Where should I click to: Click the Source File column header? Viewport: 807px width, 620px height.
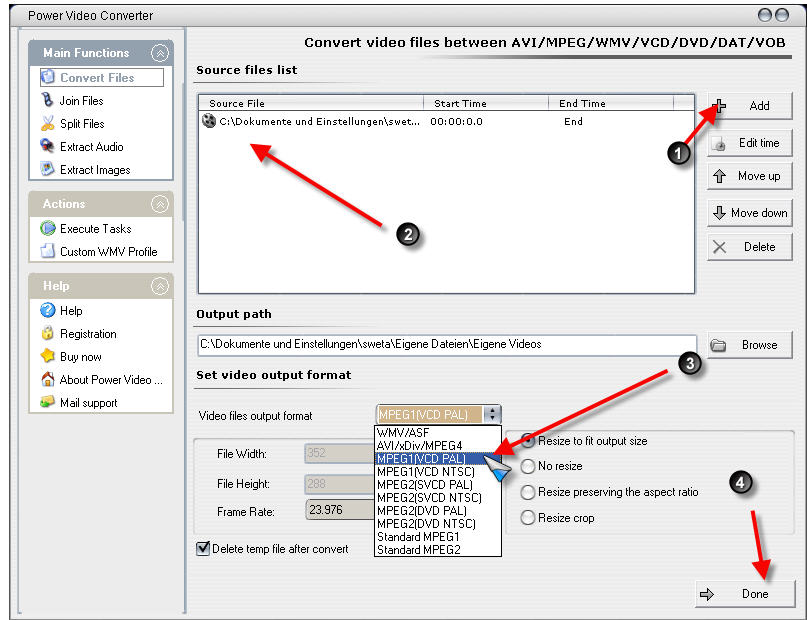(x=311, y=103)
